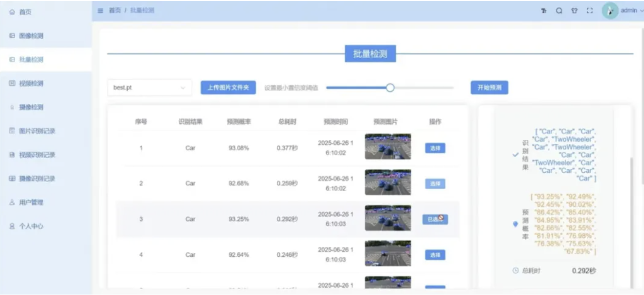The width and height of the screenshot is (644, 295).
Task: Click the camera icon beside 摄像检测
Action: pyautogui.click(x=12, y=107)
